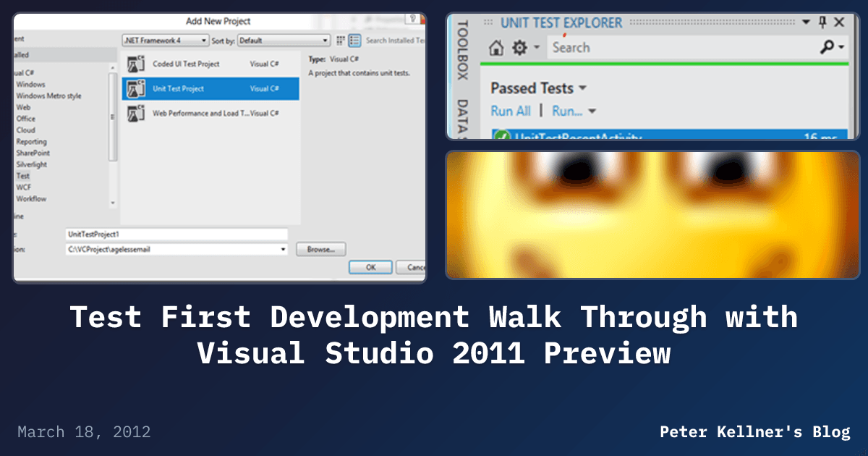Switch templates to small icons view
Screen dimensions: 868x456
(x=341, y=41)
